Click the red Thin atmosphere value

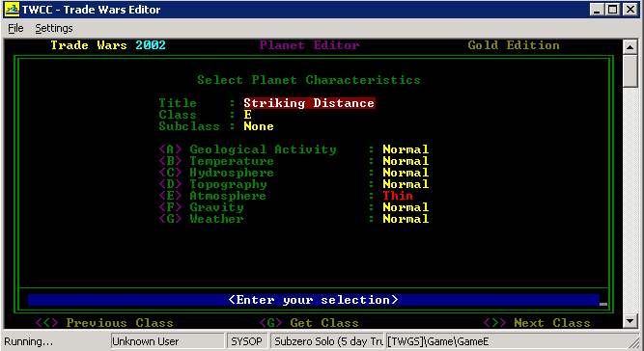[x=398, y=196]
